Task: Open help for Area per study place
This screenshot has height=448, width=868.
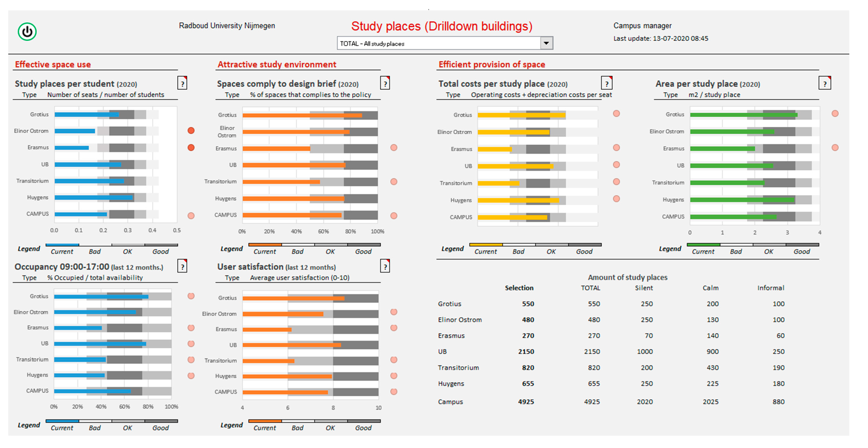Action: 825,83
